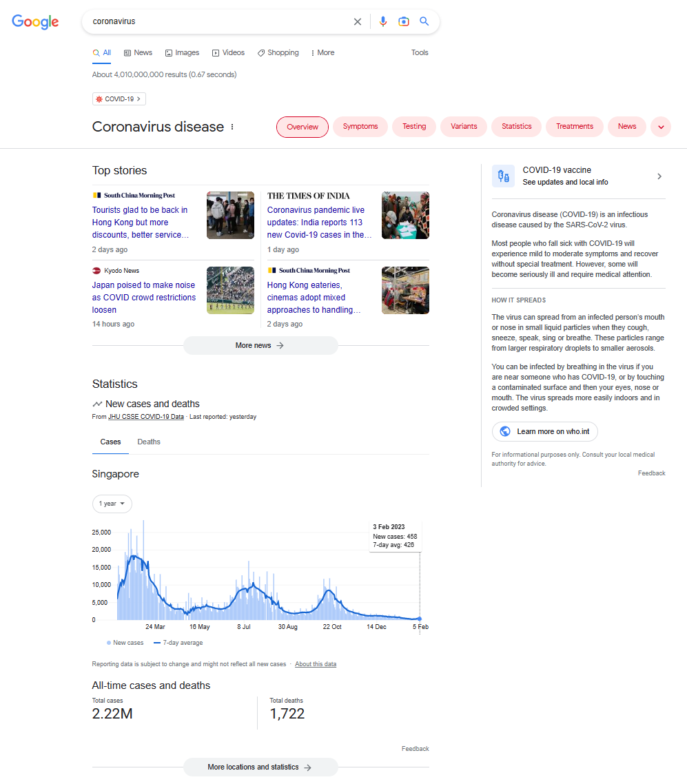Click the Kyodo News source logo
687x784 pixels.
(96, 271)
